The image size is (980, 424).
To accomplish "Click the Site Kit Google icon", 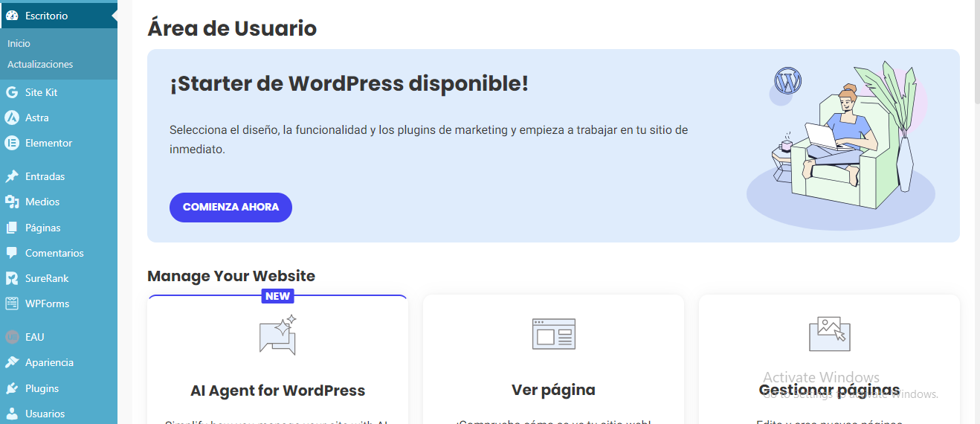I will point(11,92).
